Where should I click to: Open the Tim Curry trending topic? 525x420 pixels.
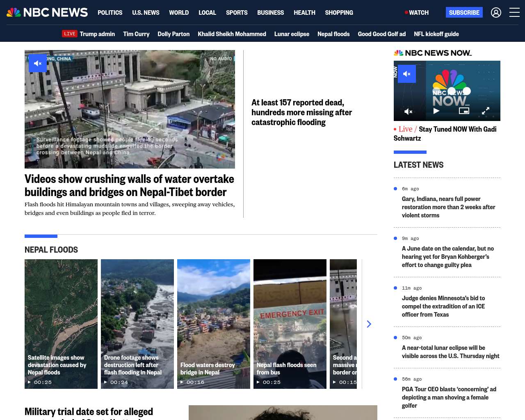tap(136, 34)
